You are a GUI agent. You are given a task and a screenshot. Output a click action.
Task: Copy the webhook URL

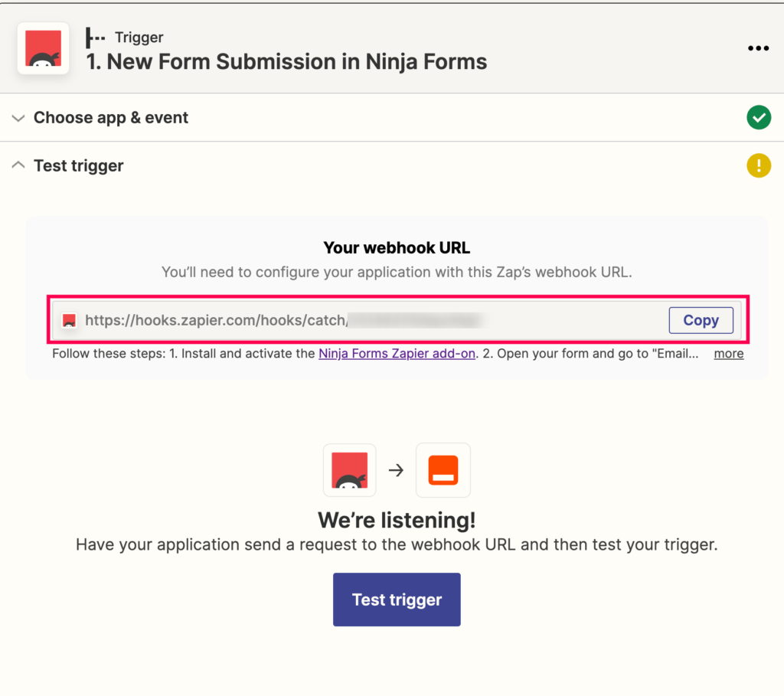[701, 320]
